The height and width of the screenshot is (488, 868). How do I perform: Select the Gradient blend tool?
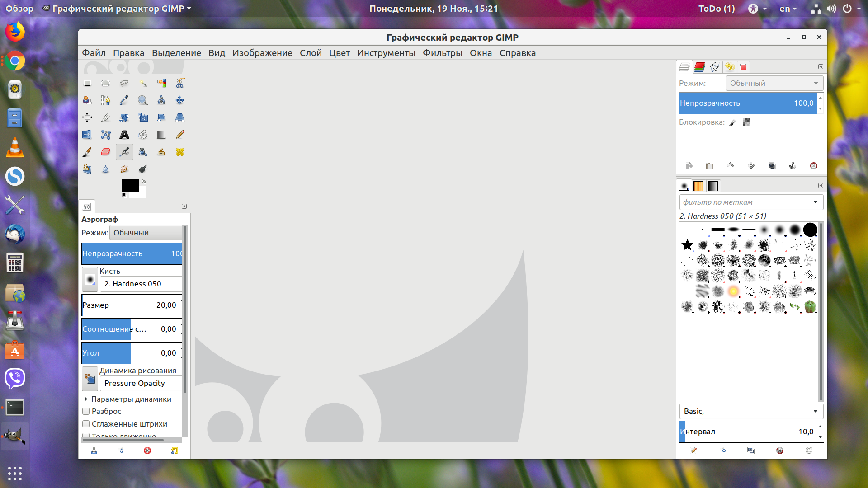tap(161, 135)
